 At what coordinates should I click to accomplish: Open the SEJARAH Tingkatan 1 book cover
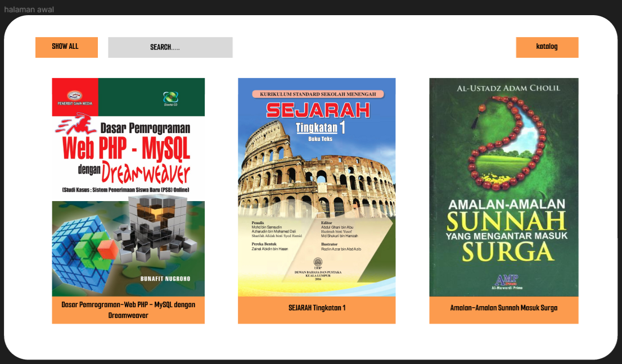[x=317, y=187]
